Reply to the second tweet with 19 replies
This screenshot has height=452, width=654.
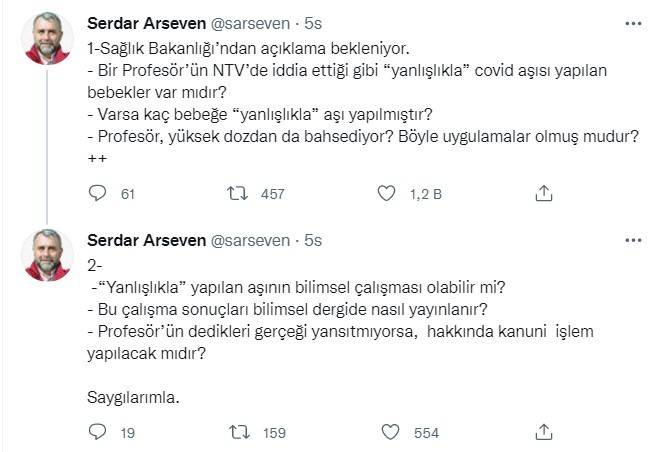click(97, 432)
